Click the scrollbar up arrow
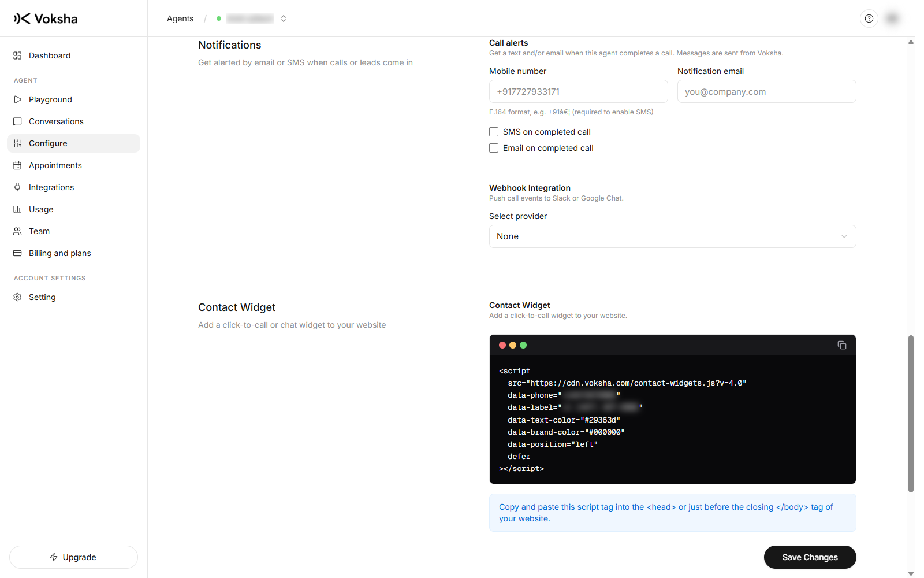Screen dimensions: 924x578 pyautogui.click(x=911, y=42)
